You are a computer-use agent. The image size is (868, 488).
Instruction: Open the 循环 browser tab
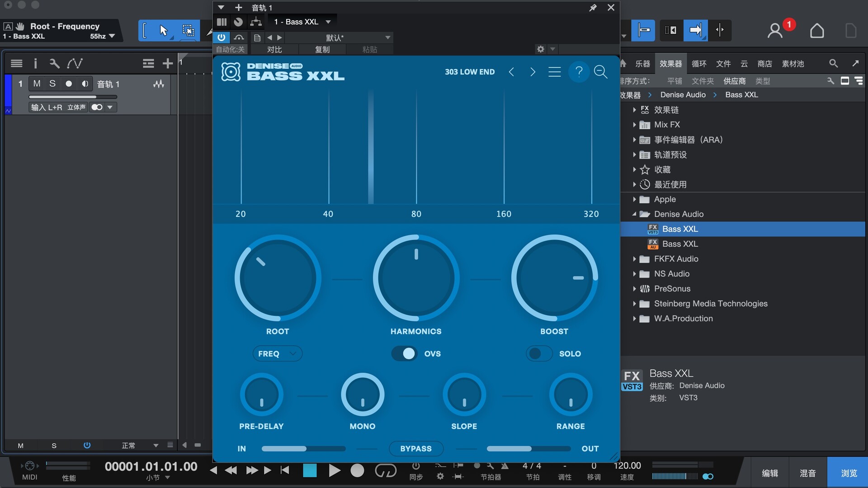click(698, 64)
